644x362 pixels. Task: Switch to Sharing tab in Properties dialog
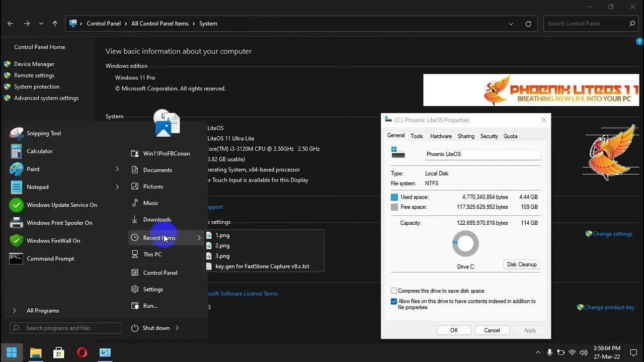[466, 136]
